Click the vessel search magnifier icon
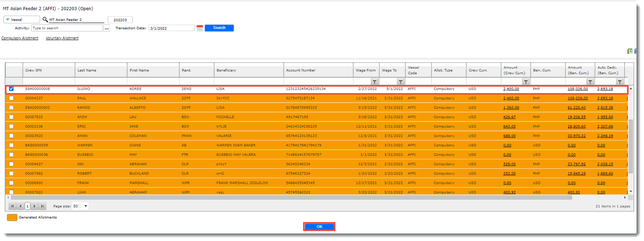Viewport: 644px width, 241px height. tap(45, 20)
